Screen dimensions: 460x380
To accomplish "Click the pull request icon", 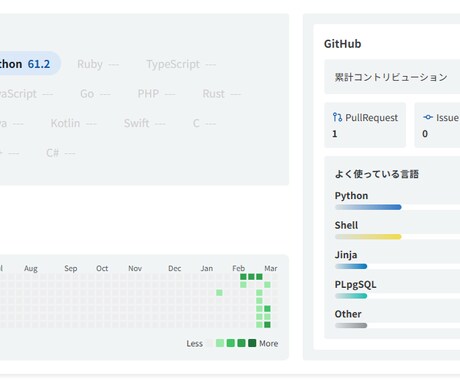I will [x=337, y=117].
